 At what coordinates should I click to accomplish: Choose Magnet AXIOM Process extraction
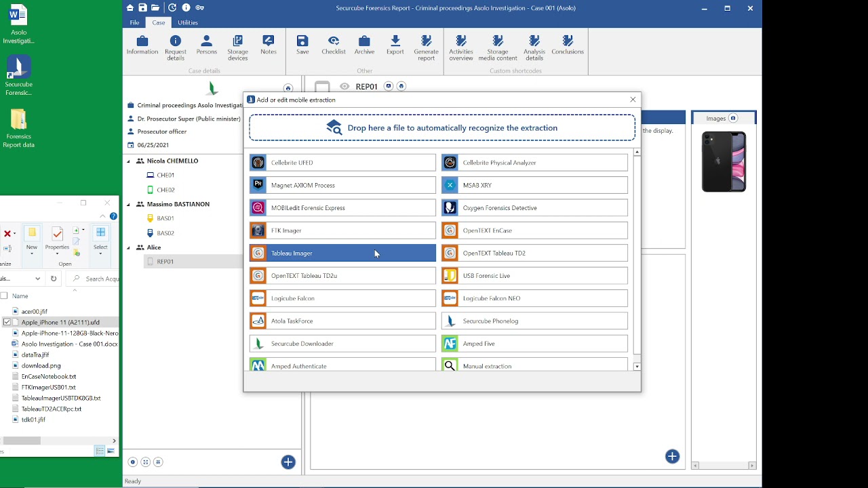(342, 185)
